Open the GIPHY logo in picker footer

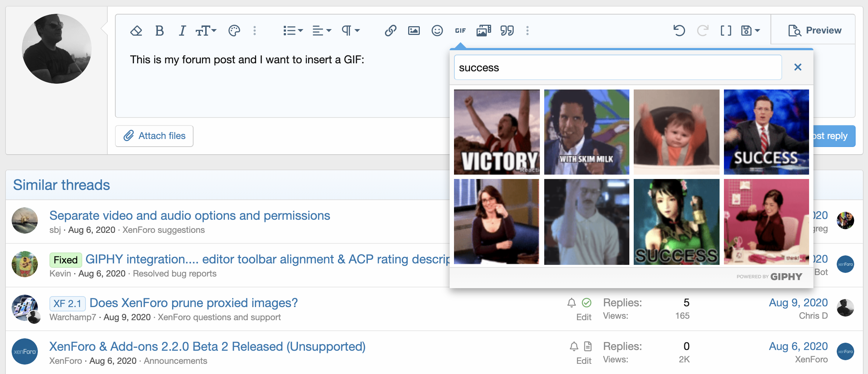click(786, 277)
